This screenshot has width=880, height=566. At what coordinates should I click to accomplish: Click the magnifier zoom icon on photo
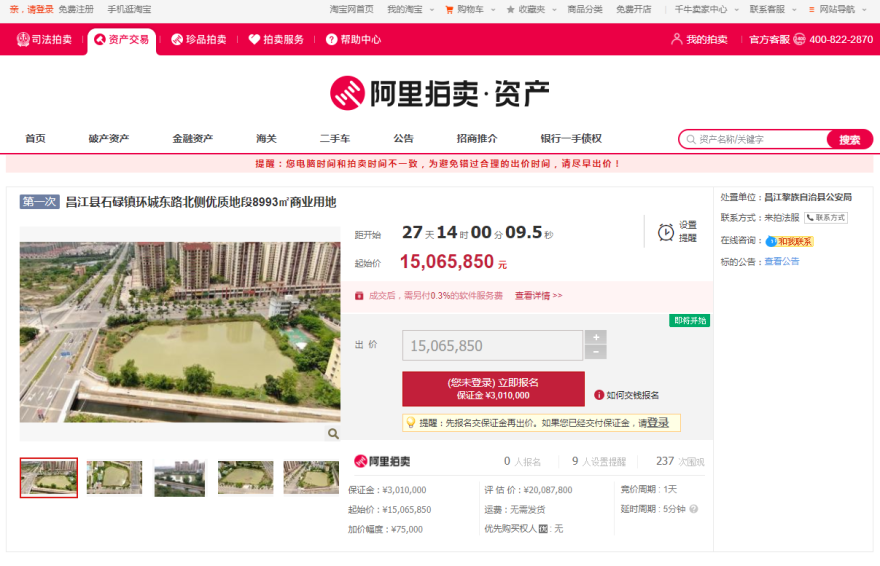pyautogui.click(x=333, y=433)
